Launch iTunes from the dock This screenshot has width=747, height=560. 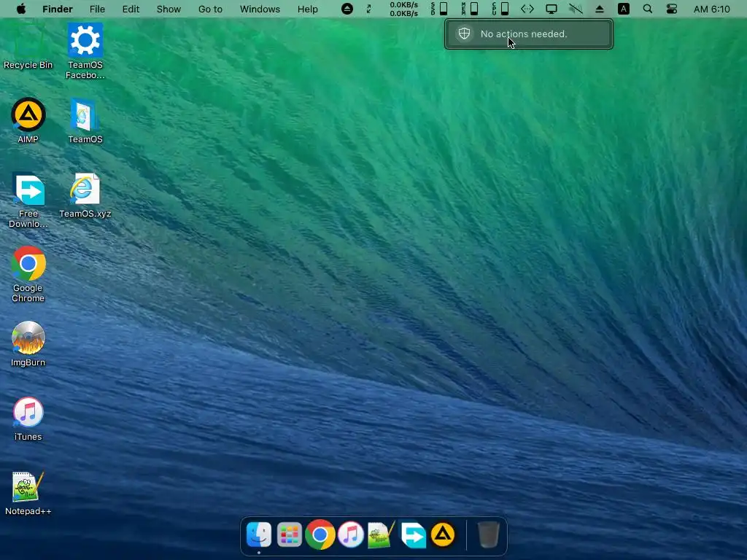click(351, 534)
